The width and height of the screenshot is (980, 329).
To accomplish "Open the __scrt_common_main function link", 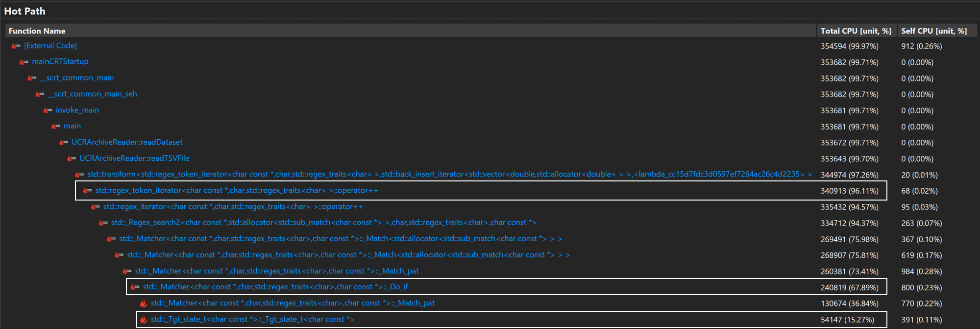I will (x=77, y=78).
